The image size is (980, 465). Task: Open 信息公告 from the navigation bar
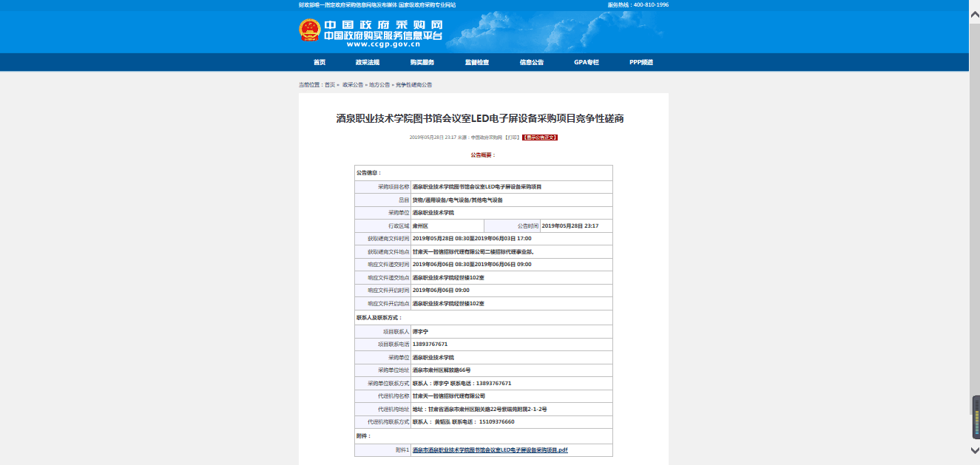(531, 63)
